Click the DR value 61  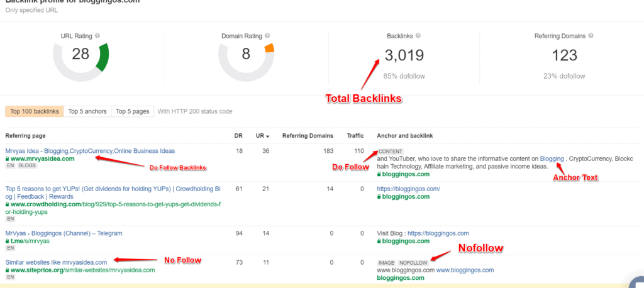(x=239, y=189)
